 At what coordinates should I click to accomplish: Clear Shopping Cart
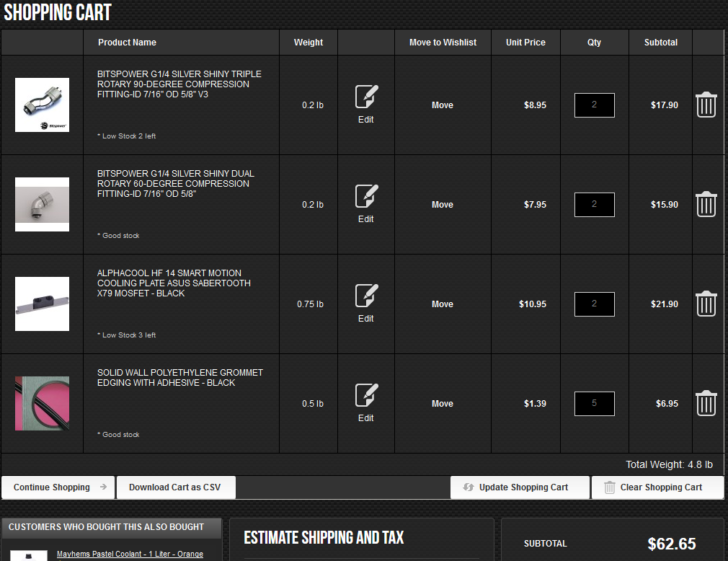pyautogui.click(x=658, y=487)
